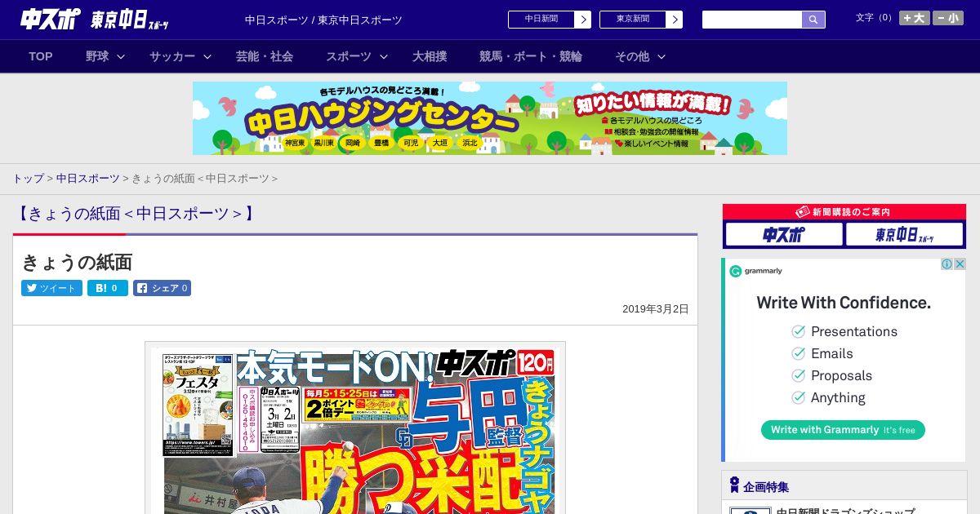
Task: Share via the Twitter ツイート button
Action: tap(51, 288)
